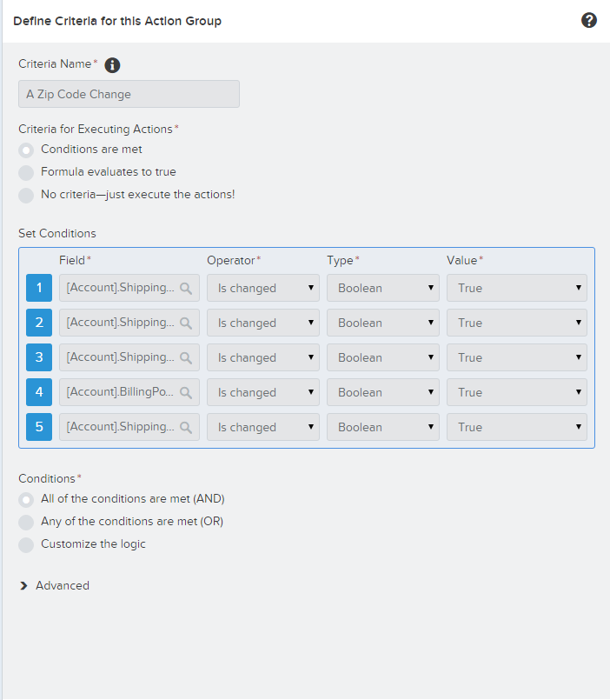This screenshot has width=610, height=700.
Task: Click the Criteria Name info icon
Action: point(112,65)
